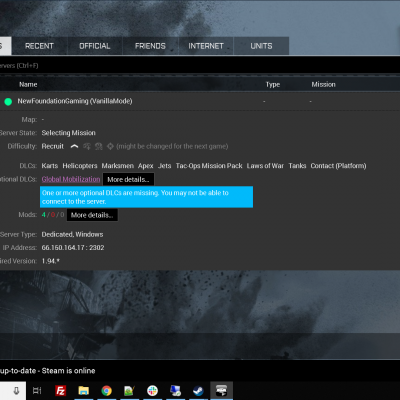This screenshot has width=400, height=400.
Task: Click the required version 1.94.* value
Action: coord(50,261)
